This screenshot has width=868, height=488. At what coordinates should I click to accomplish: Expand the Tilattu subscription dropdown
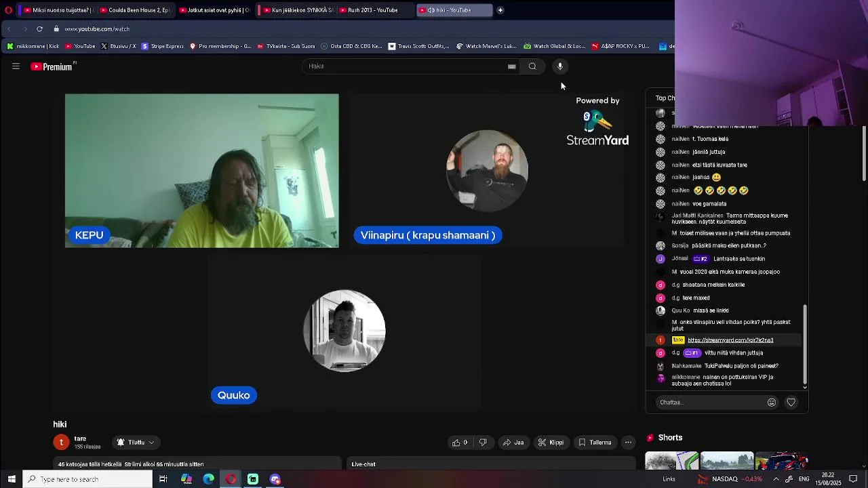[x=136, y=443]
